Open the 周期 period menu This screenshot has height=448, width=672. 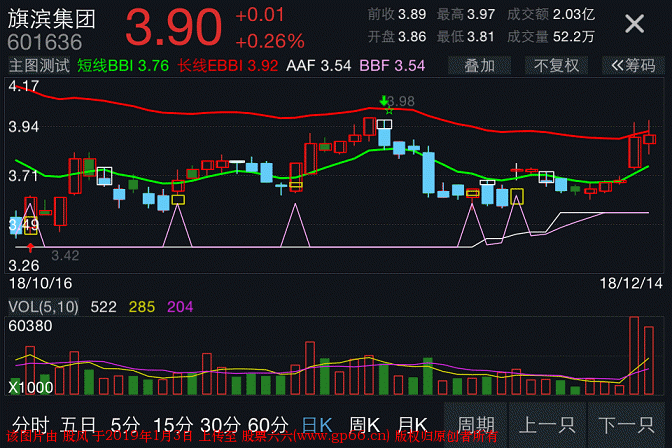point(476,424)
